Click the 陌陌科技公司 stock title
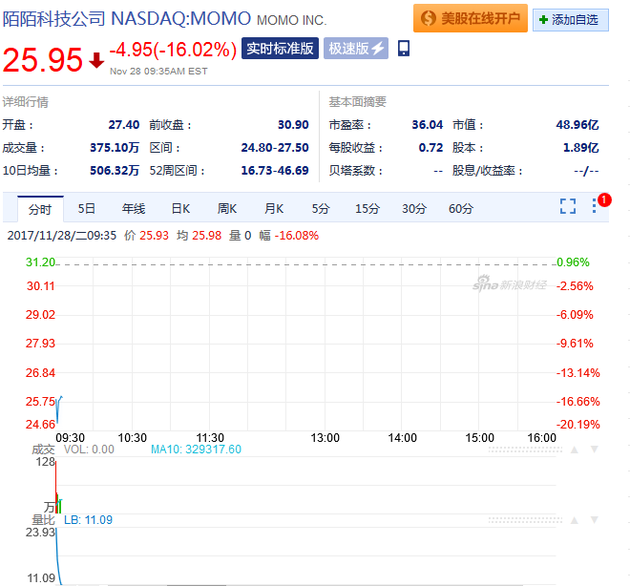The width and height of the screenshot is (630, 586). tap(54, 19)
